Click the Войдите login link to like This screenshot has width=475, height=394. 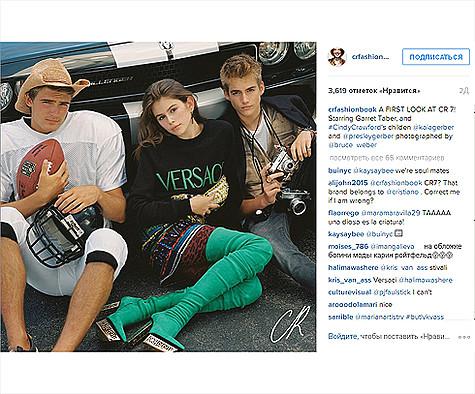pyautogui.click(x=341, y=337)
